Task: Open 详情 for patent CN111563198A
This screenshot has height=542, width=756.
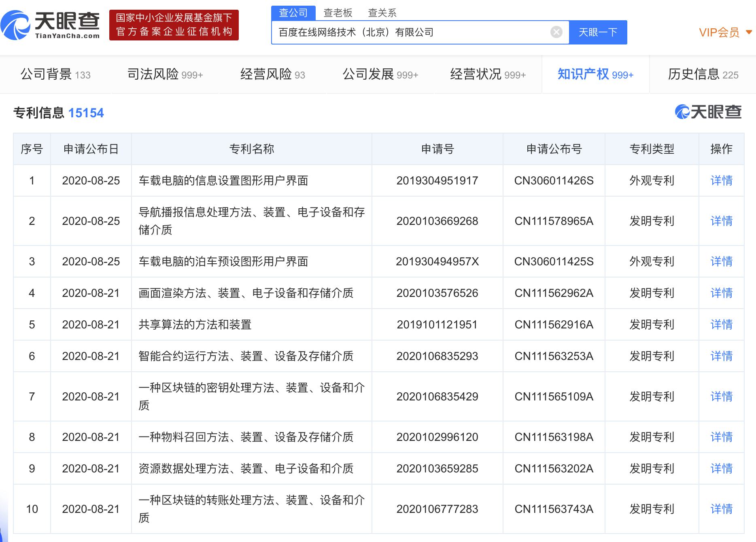Action: point(721,437)
